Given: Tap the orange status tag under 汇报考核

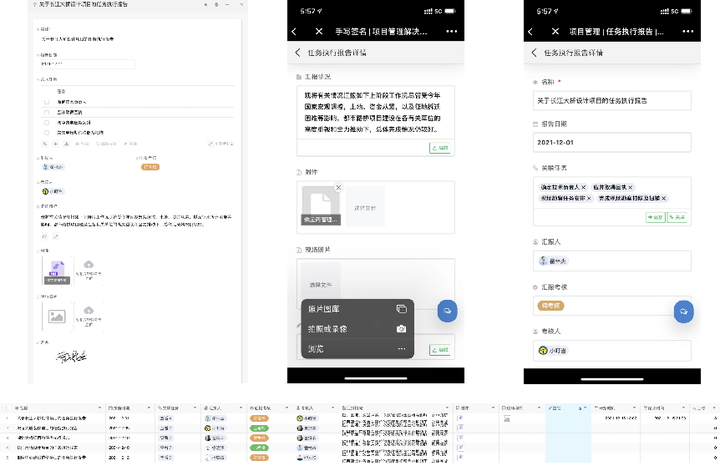Looking at the screenshot, I should pos(551,306).
